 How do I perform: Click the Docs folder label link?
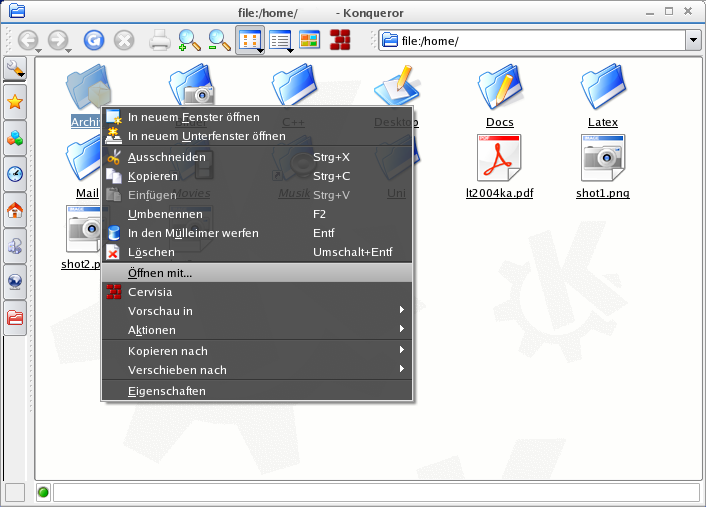tap(500, 122)
